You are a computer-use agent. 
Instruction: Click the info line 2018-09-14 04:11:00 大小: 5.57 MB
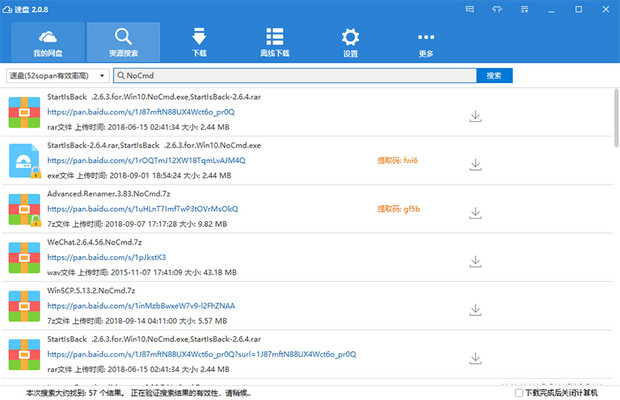[x=137, y=321]
